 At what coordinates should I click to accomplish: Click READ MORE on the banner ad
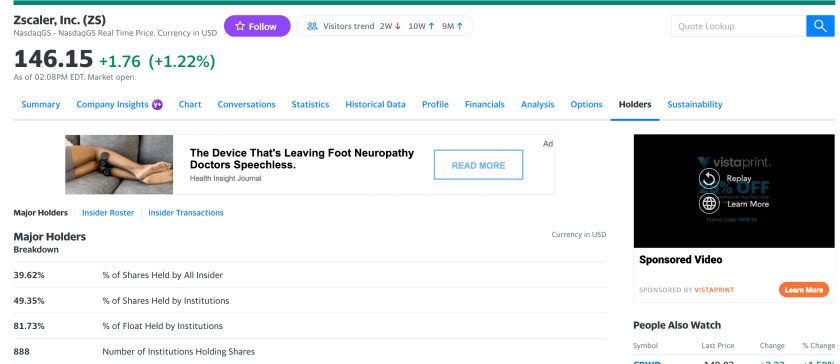[478, 165]
